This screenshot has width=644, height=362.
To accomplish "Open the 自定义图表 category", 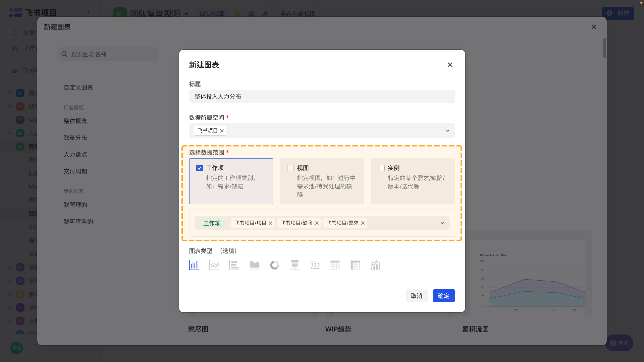I will tap(78, 87).
